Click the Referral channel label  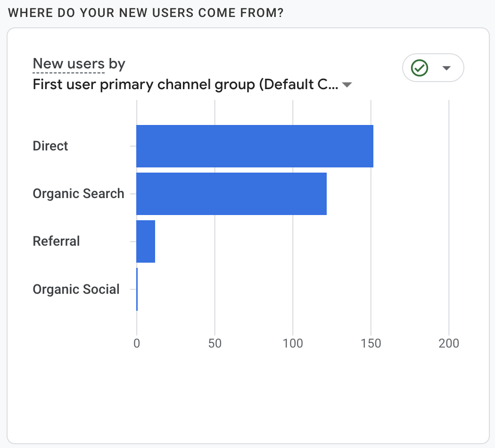coord(56,241)
